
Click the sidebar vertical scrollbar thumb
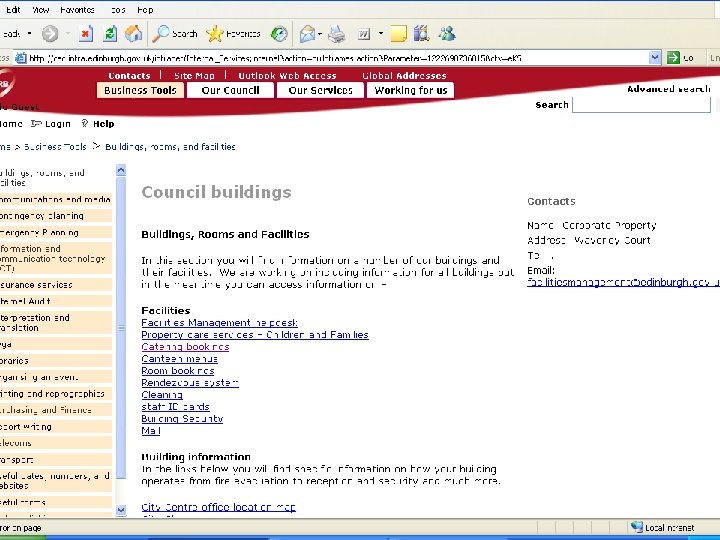click(121, 328)
